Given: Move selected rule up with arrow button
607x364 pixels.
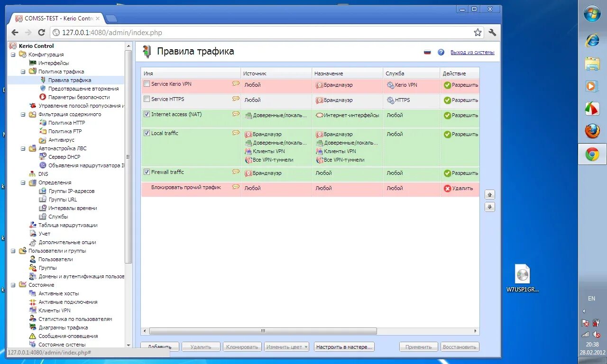Looking at the screenshot, I should click(490, 195).
